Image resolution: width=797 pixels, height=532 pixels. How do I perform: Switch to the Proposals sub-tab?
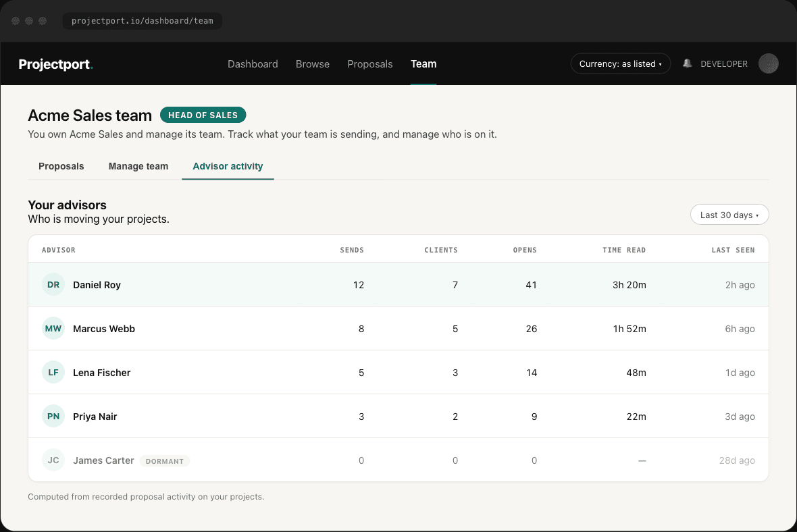coord(61,166)
